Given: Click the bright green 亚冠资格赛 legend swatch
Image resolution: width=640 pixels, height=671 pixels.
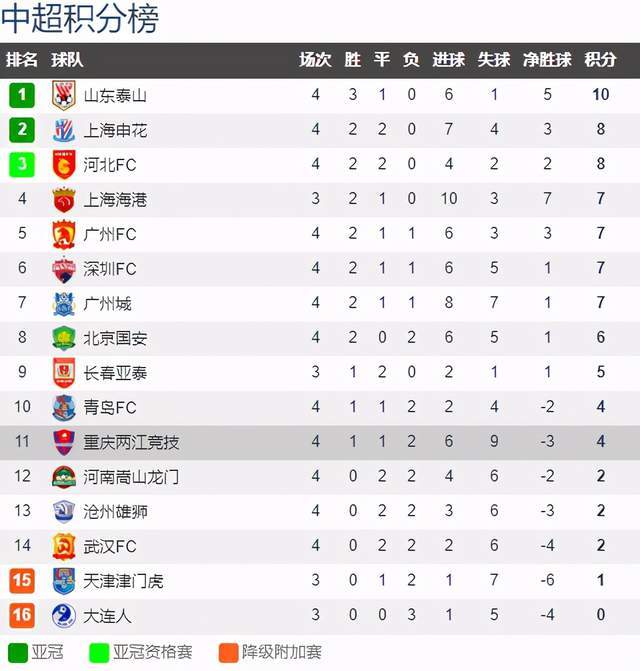Looking at the screenshot, I should tap(99, 653).
